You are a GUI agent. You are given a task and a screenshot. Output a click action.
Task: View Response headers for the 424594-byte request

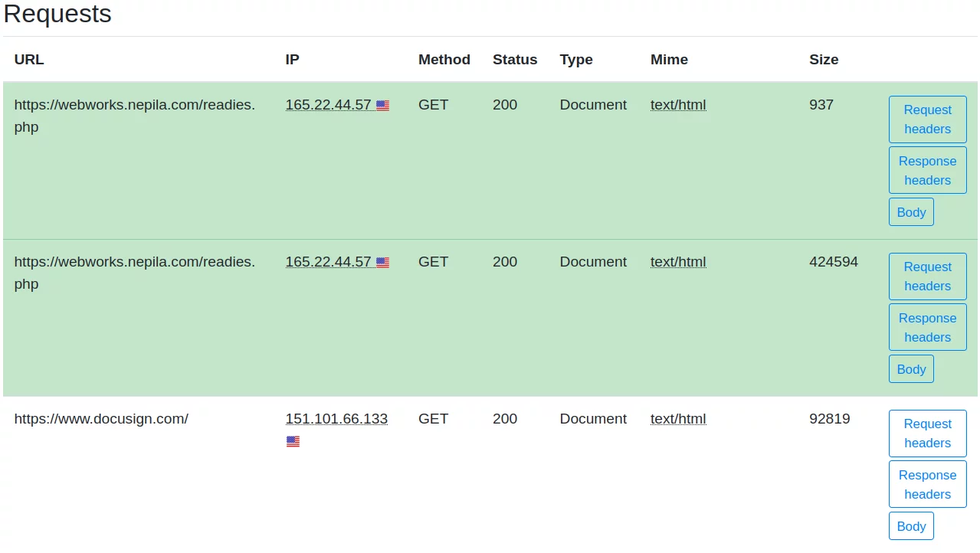coord(927,327)
